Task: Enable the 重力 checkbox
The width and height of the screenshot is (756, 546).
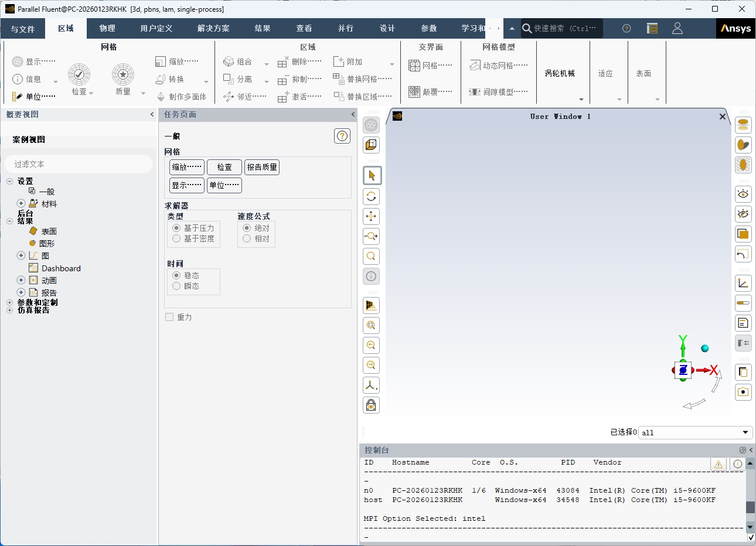Action: (x=169, y=317)
